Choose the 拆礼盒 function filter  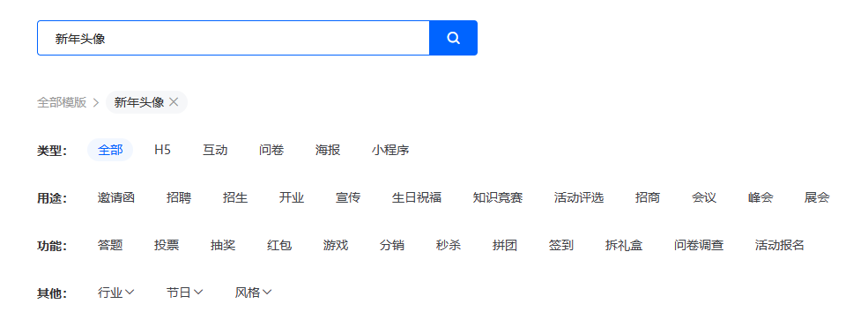point(625,245)
